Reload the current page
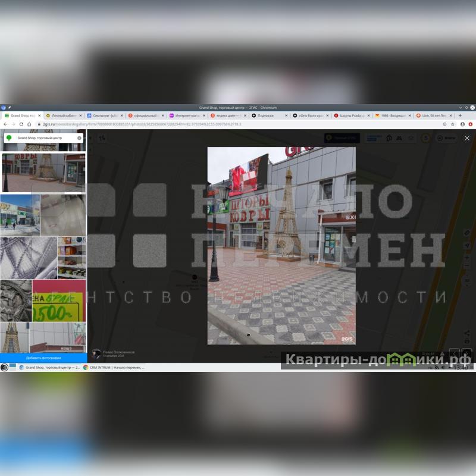Image resolution: width=476 pixels, height=476 pixels. [x=21, y=124]
